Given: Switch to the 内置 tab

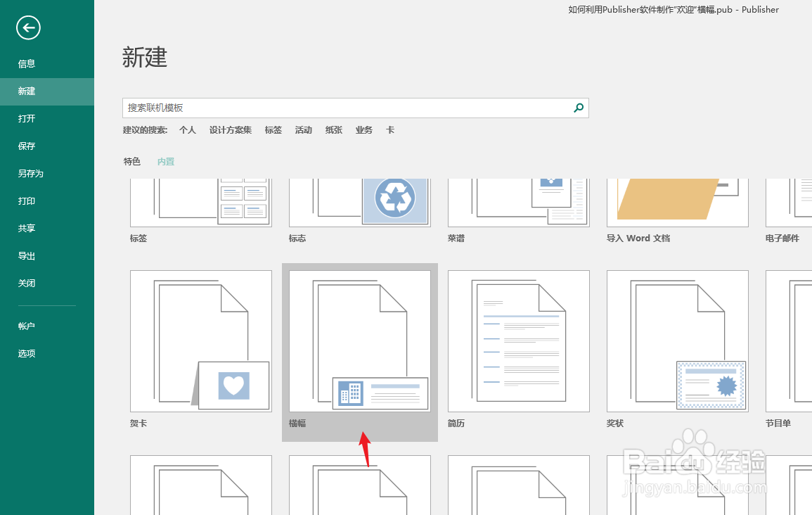Looking at the screenshot, I should click(166, 161).
